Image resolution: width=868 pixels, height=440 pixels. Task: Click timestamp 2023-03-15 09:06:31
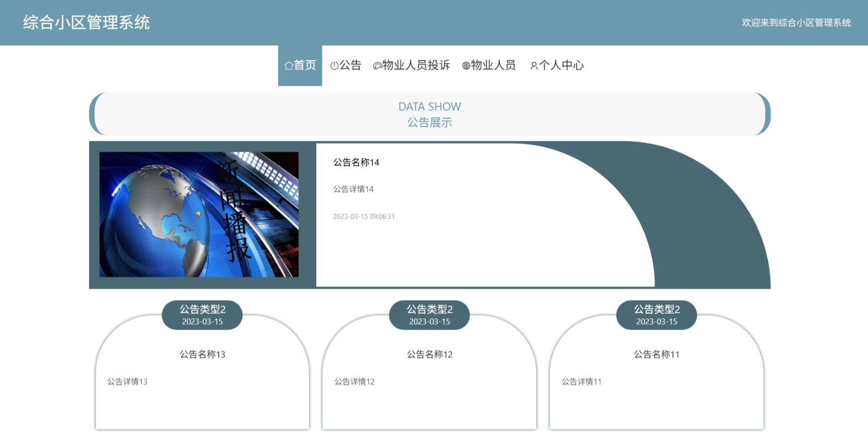[363, 216]
